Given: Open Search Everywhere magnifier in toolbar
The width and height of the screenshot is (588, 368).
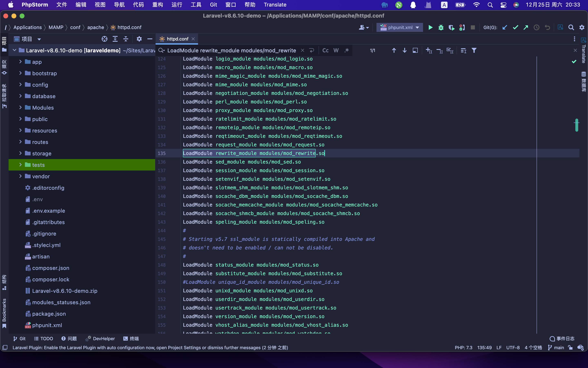Looking at the screenshot, I should click(571, 27).
